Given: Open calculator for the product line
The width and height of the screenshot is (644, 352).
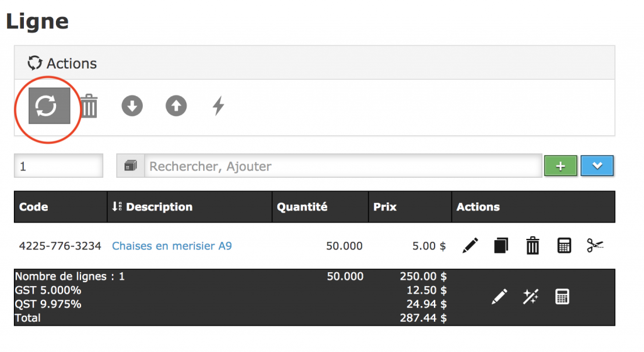Looking at the screenshot, I should coord(564,246).
